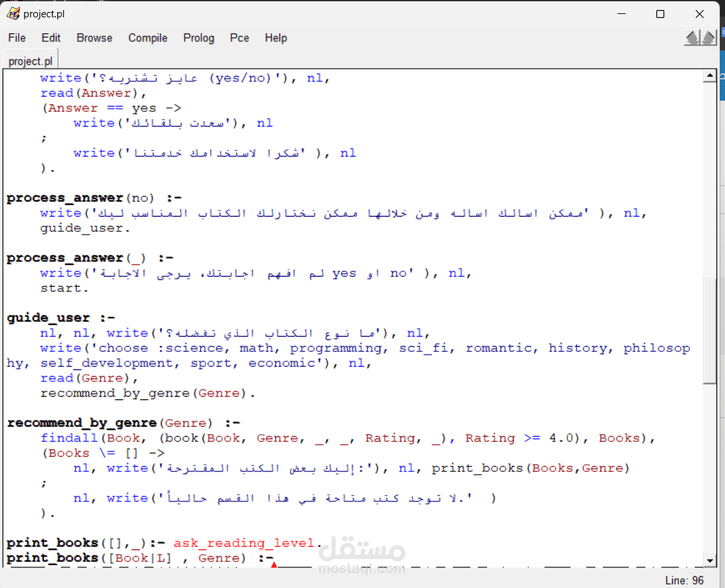Click the 'guide_user.' call line
The image size is (725, 588).
point(85,229)
